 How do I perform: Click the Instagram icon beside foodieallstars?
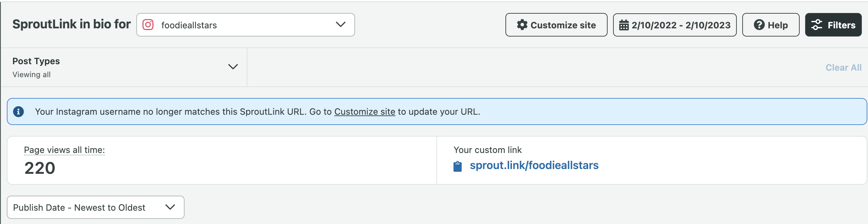(x=148, y=25)
